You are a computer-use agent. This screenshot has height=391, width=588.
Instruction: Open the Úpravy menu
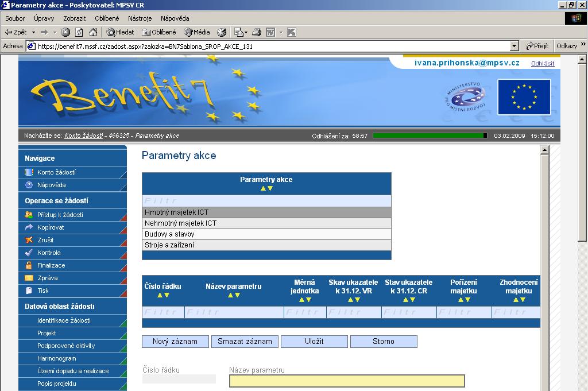coord(44,18)
